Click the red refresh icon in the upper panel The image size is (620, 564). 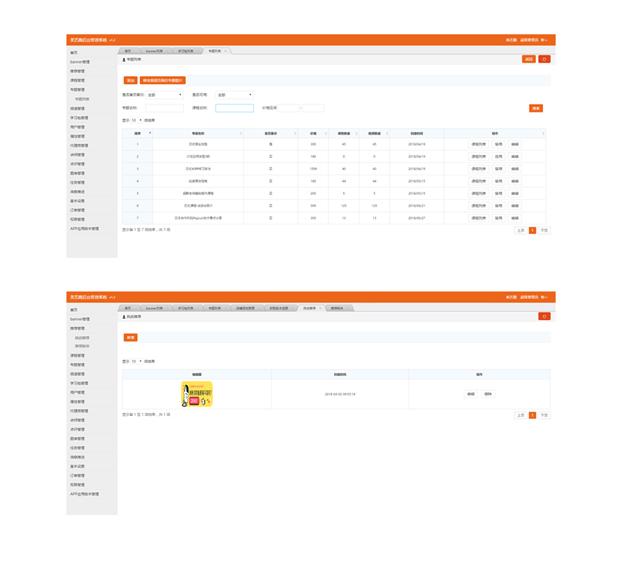[x=544, y=59]
